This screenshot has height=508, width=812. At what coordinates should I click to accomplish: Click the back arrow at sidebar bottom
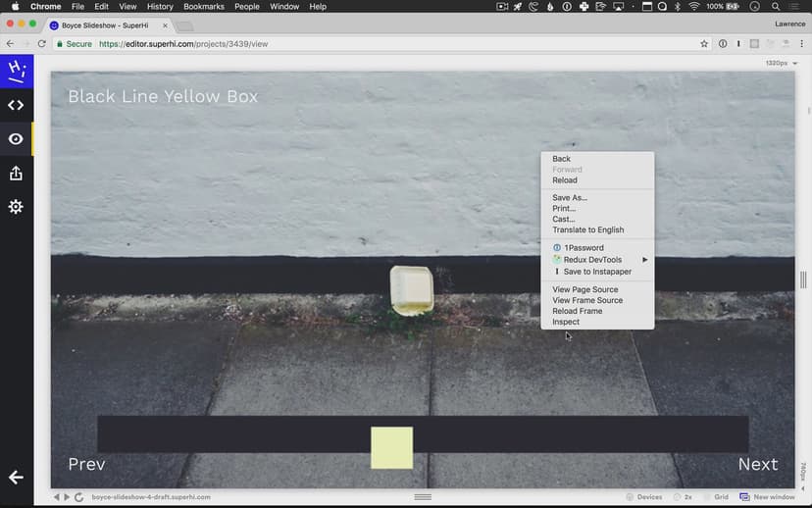(x=16, y=478)
